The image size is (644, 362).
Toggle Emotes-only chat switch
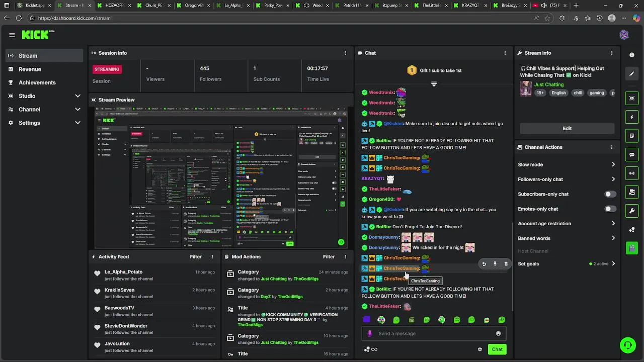pyautogui.click(x=610, y=209)
